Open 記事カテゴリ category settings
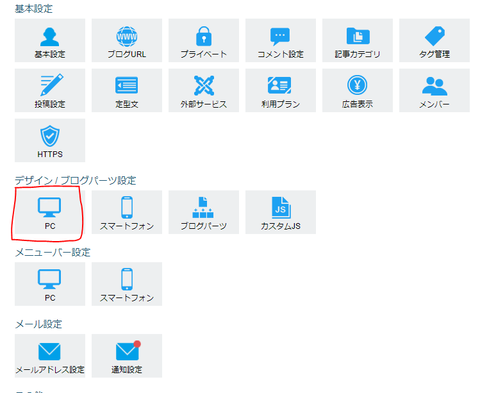Screen dimensions: 480x393 357,40
